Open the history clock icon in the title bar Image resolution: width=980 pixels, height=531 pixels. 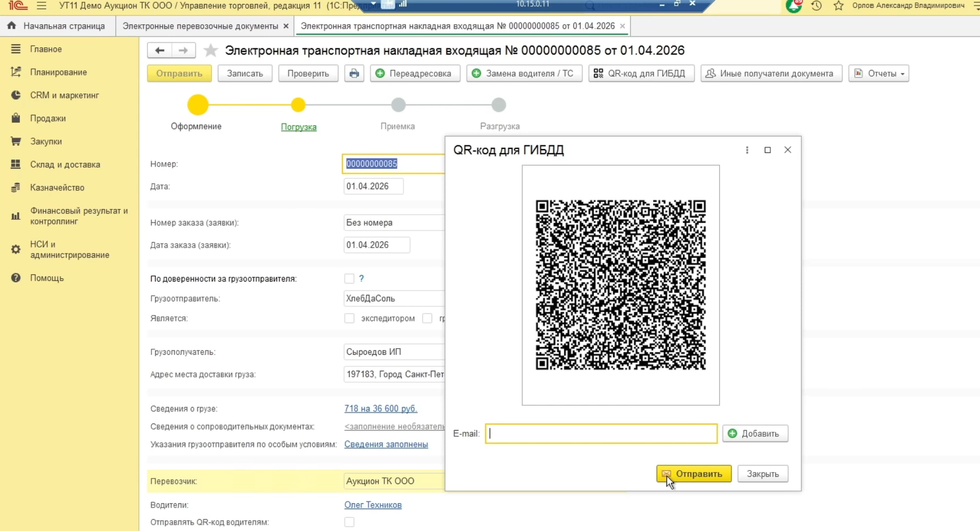(x=816, y=6)
